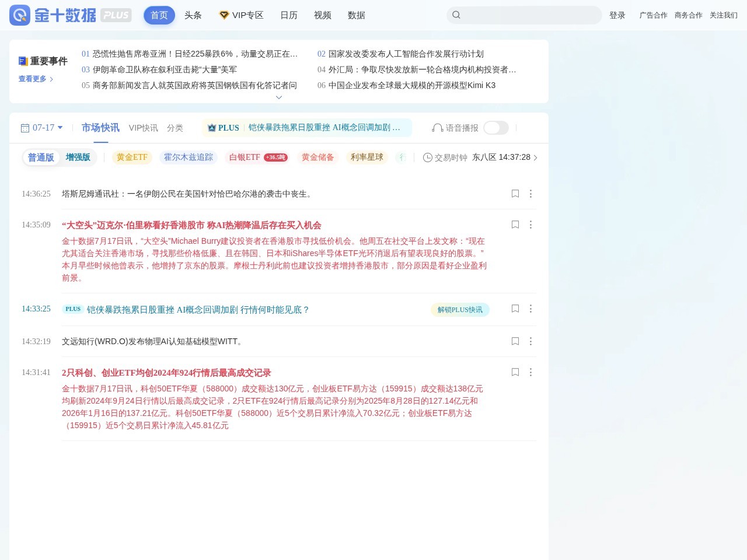The image size is (747, 560).
Task: Click the 登录 login link
Action: pyautogui.click(x=617, y=15)
